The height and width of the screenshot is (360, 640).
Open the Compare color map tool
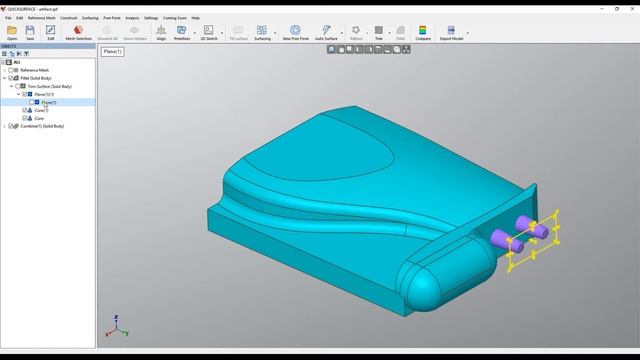click(423, 30)
